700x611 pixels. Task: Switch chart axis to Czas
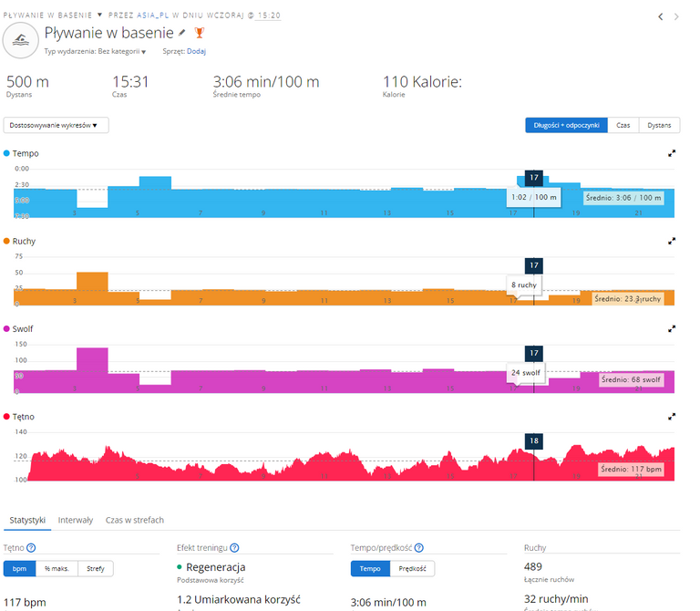[623, 126]
